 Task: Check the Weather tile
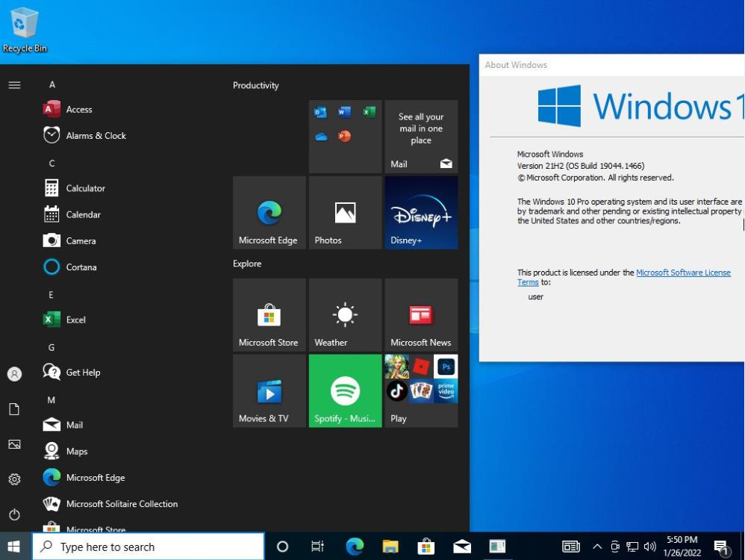[x=345, y=314]
